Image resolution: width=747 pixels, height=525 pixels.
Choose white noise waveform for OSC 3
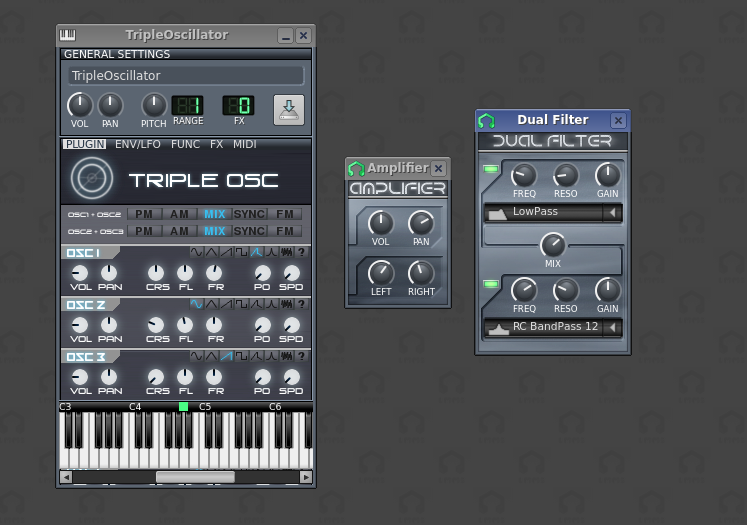tap(286, 356)
